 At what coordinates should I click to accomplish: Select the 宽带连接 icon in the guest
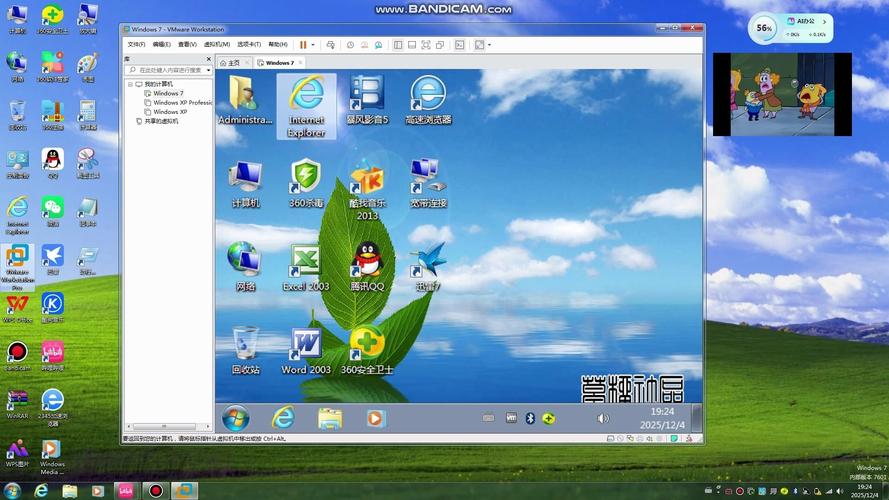(428, 183)
